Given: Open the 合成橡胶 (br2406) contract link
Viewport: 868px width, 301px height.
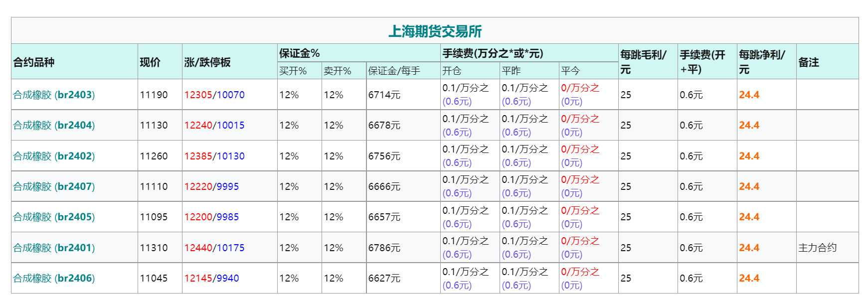Looking at the screenshot, I should 54,278.
